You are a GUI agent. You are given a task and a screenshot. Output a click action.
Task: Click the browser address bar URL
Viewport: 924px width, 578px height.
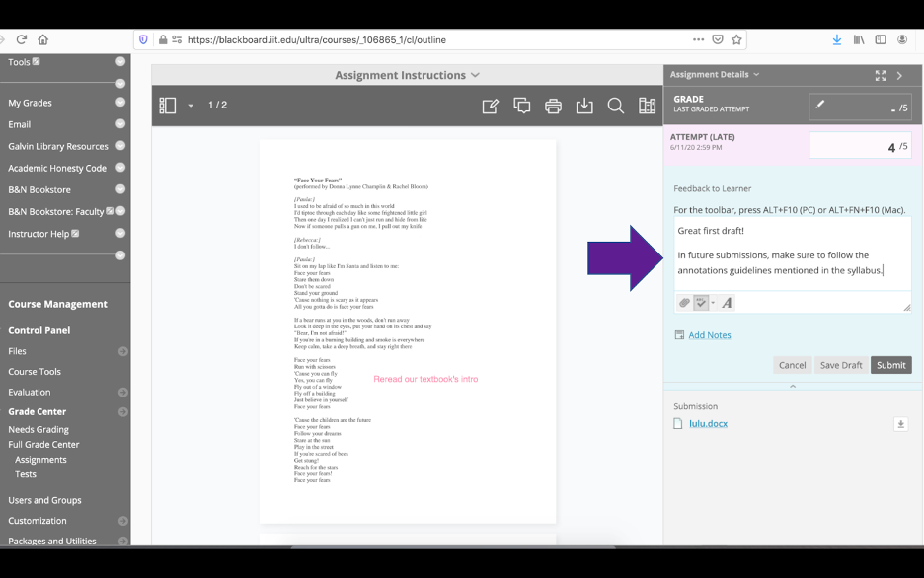317,40
